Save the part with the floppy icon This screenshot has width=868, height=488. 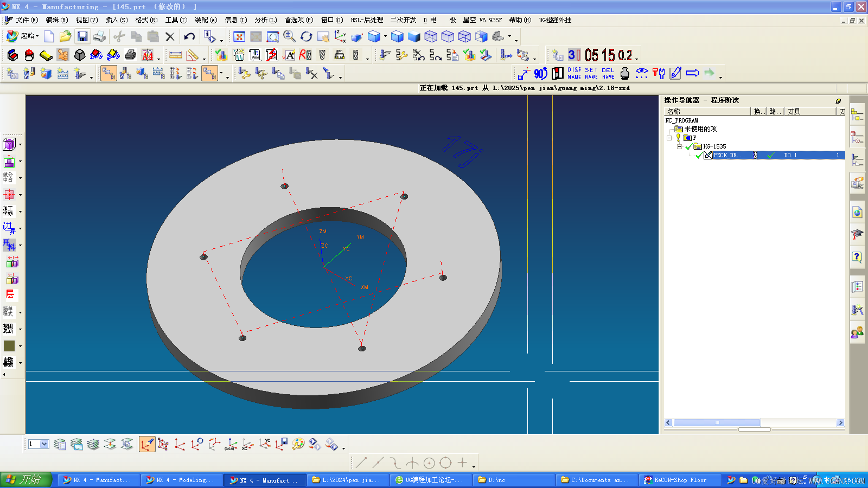coord(82,36)
